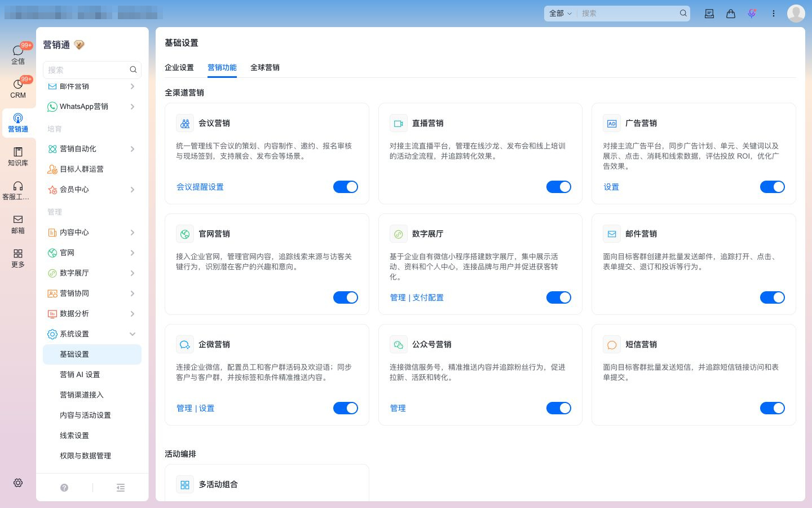This screenshot has height=508, width=812.
Task: Turn off 数字展厅 switch
Action: (559, 297)
